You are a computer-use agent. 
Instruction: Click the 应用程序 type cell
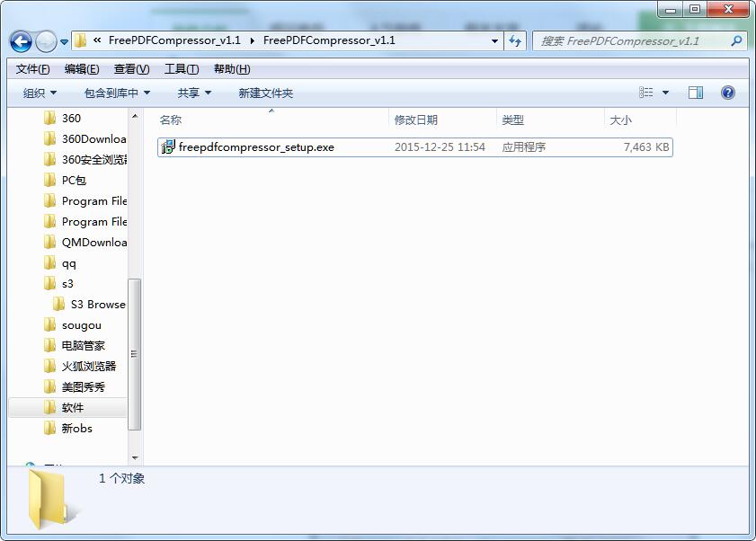pyautogui.click(x=523, y=147)
